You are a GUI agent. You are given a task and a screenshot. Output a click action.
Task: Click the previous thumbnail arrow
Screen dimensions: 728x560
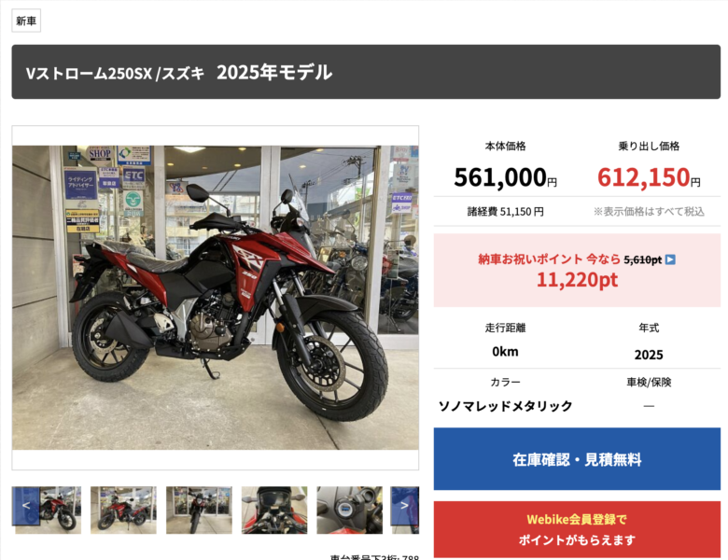[x=26, y=506]
